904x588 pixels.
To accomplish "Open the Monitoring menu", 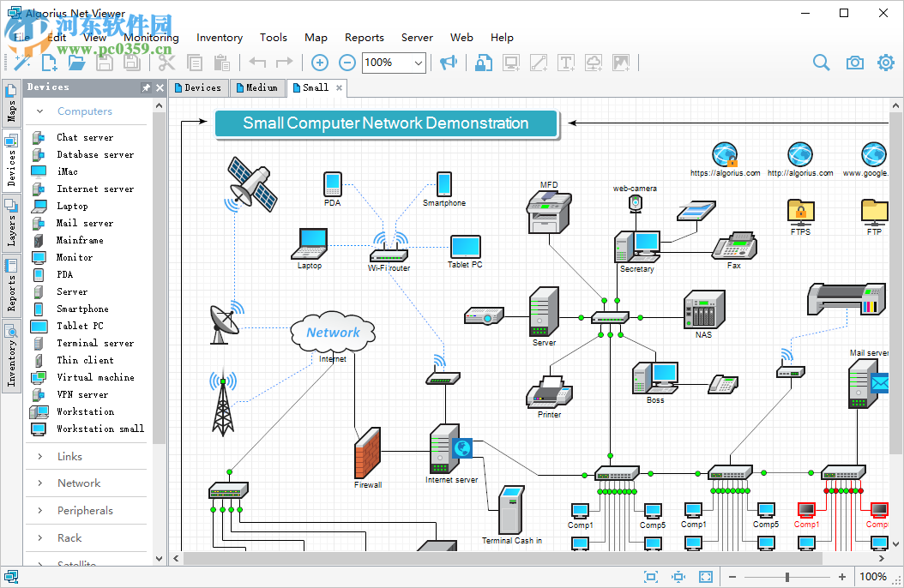I will tap(151, 38).
